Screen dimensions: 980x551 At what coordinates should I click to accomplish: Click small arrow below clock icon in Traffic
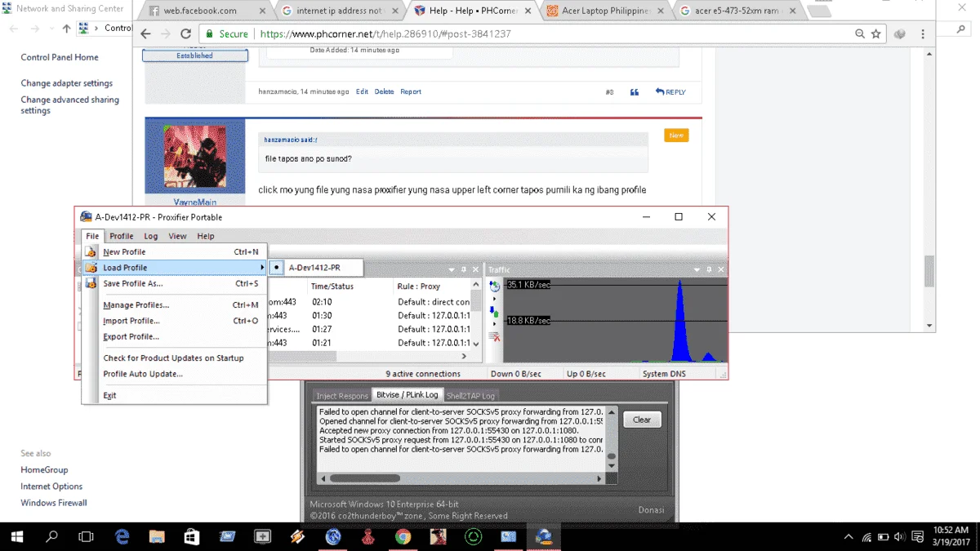pyautogui.click(x=494, y=299)
